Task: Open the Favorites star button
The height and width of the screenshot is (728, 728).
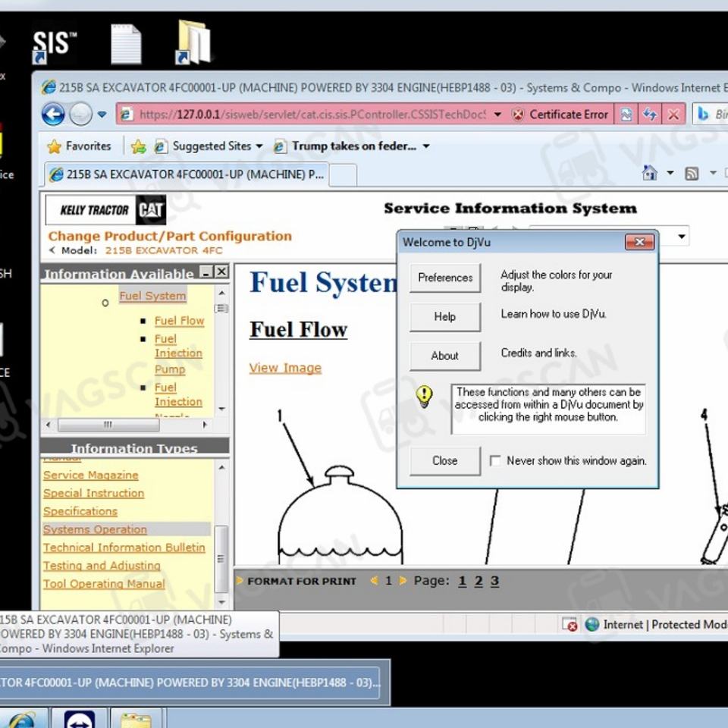Action: 79,146
